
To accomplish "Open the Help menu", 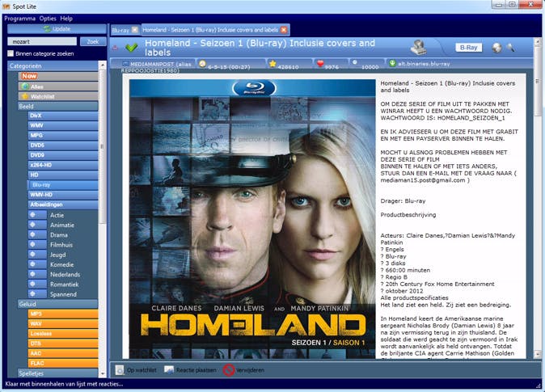I will click(66, 19).
